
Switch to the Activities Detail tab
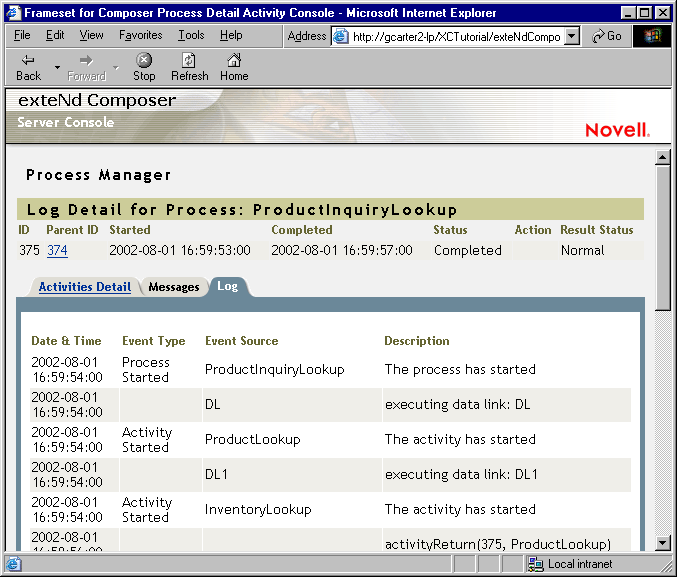[x=85, y=287]
